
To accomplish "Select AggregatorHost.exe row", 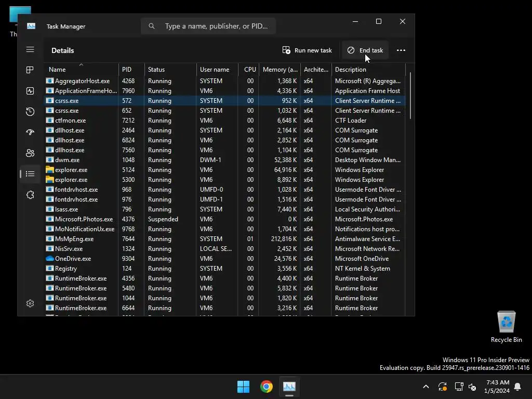I will [225, 81].
